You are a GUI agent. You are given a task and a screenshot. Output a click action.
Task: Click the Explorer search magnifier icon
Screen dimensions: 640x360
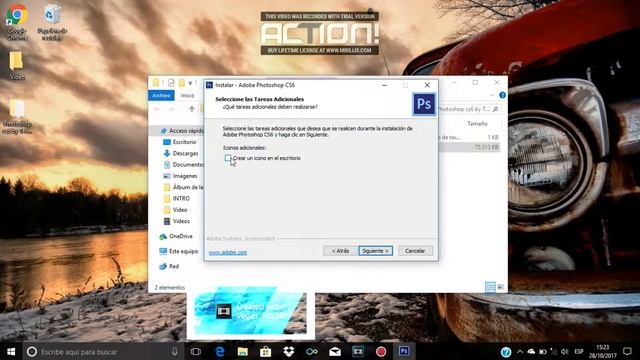pyautogui.click(x=496, y=109)
